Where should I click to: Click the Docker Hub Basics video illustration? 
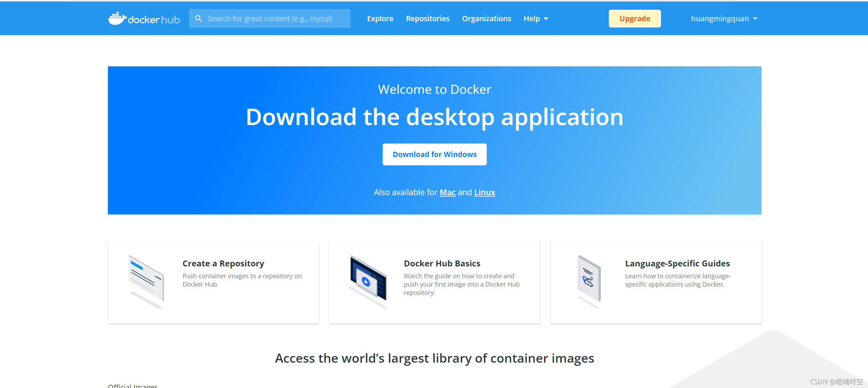click(368, 282)
